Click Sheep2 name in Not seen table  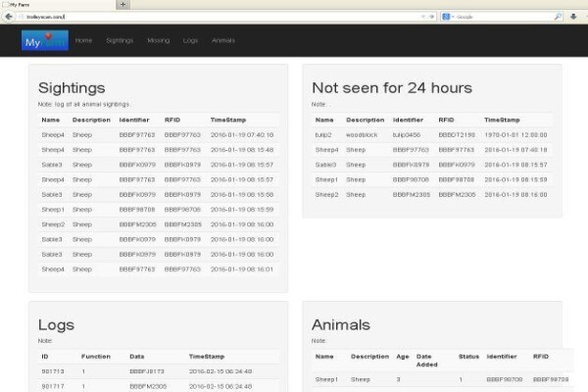[x=327, y=194]
